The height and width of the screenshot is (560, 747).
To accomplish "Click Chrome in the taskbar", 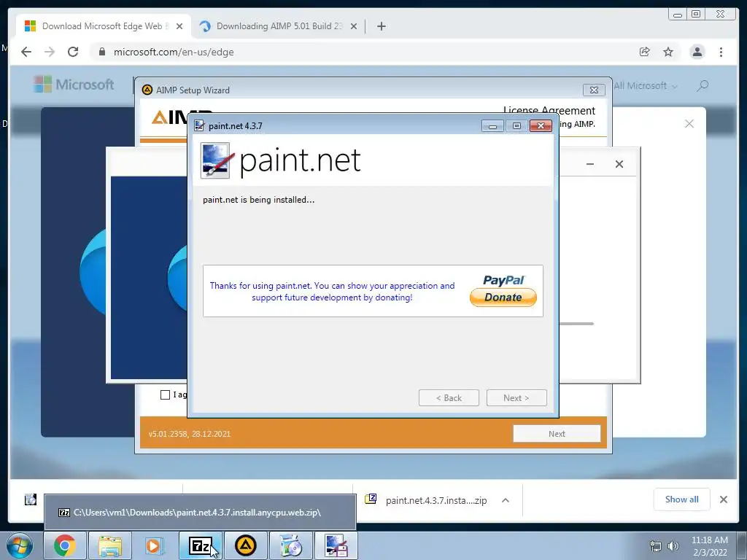I will click(x=65, y=545).
